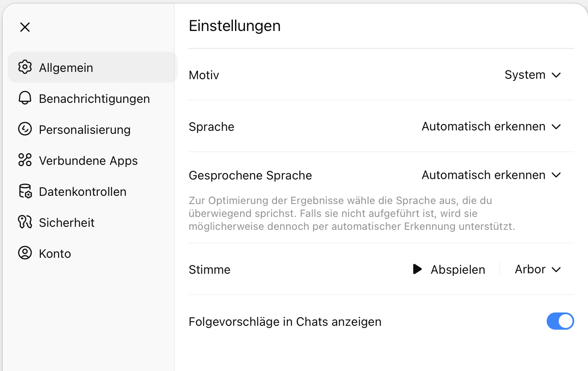Switch to the Benachrichtigungen tab

[x=94, y=99]
